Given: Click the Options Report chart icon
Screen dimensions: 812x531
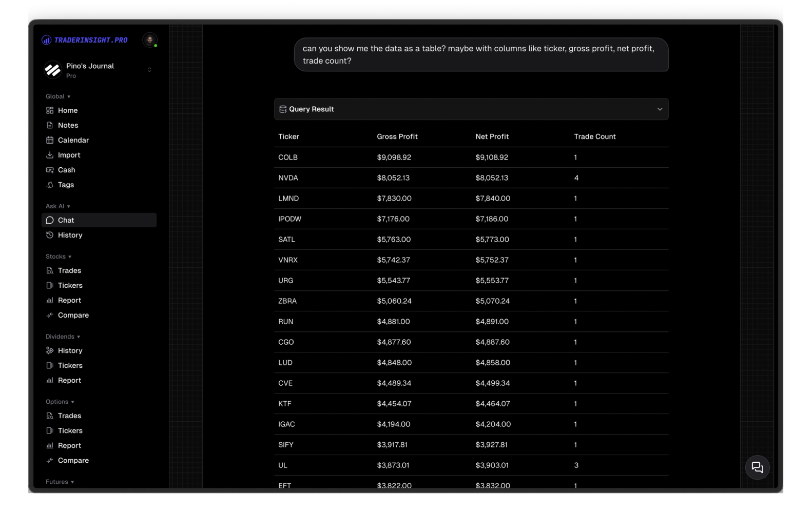Looking at the screenshot, I should 50,445.
